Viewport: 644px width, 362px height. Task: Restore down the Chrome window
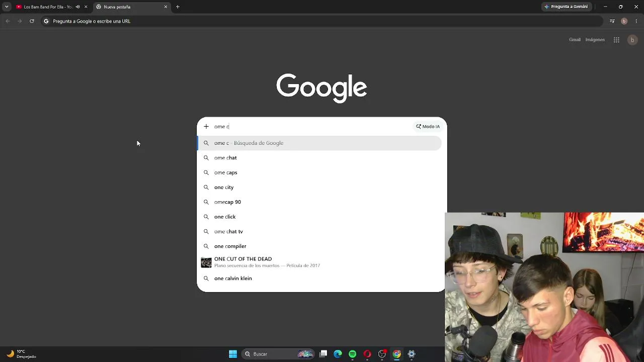621,7
